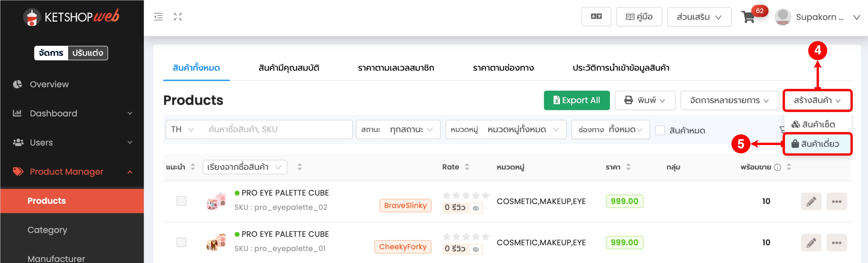Open เรียงจากชื่อสินค้า sort dropdown
868x263 pixels.
[245, 167]
